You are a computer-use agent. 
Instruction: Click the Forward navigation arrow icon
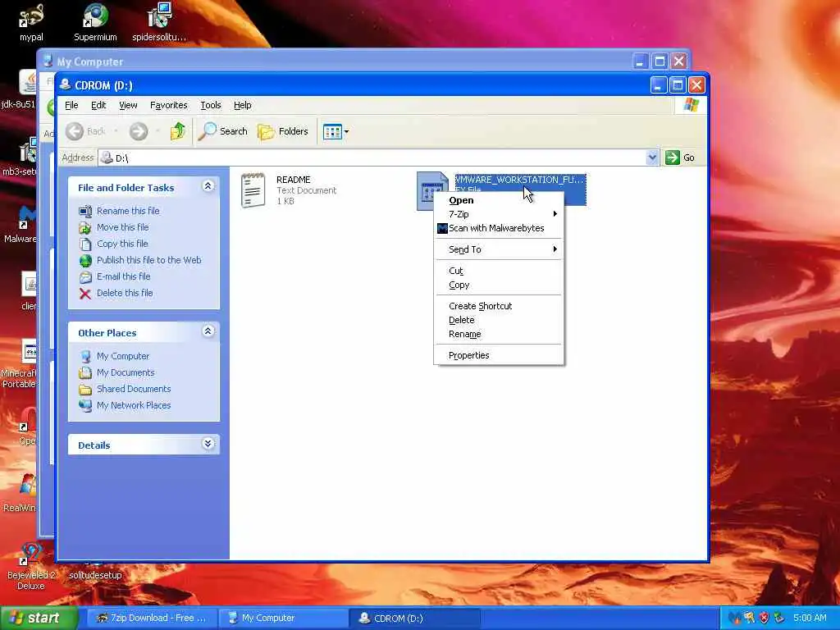click(x=138, y=131)
